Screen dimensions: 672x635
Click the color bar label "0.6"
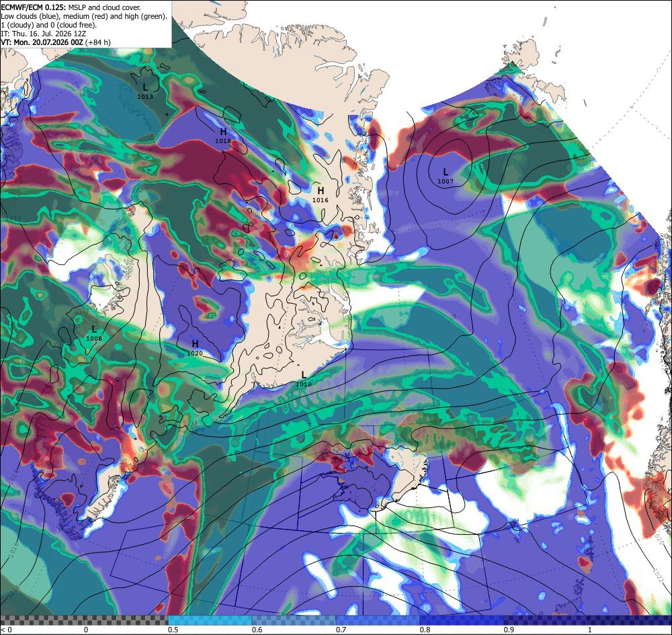tap(257, 630)
